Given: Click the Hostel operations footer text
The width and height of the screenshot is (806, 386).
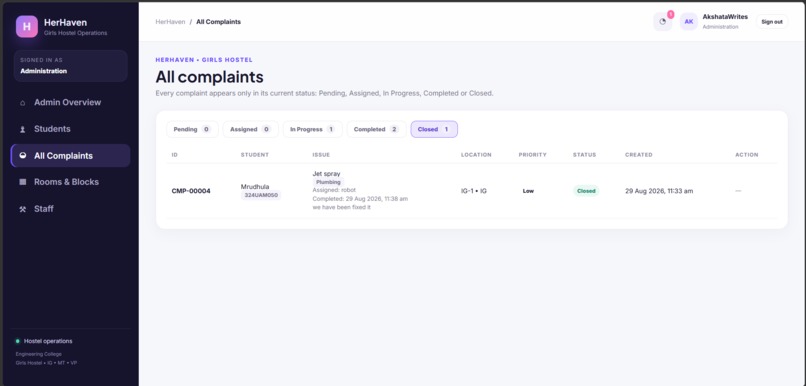Looking at the screenshot, I should point(48,341).
